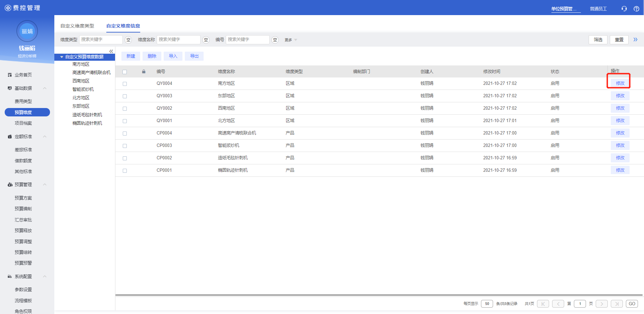Click the 新建 button
The image size is (644, 314).
pos(131,56)
